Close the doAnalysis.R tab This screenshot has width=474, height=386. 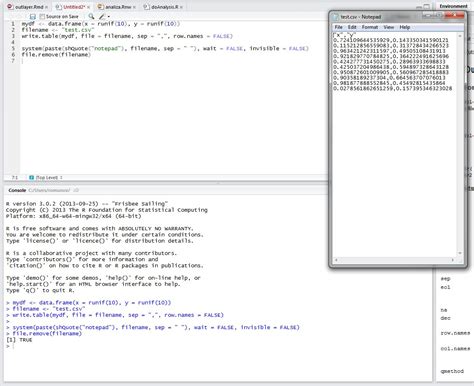tap(181, 7)
